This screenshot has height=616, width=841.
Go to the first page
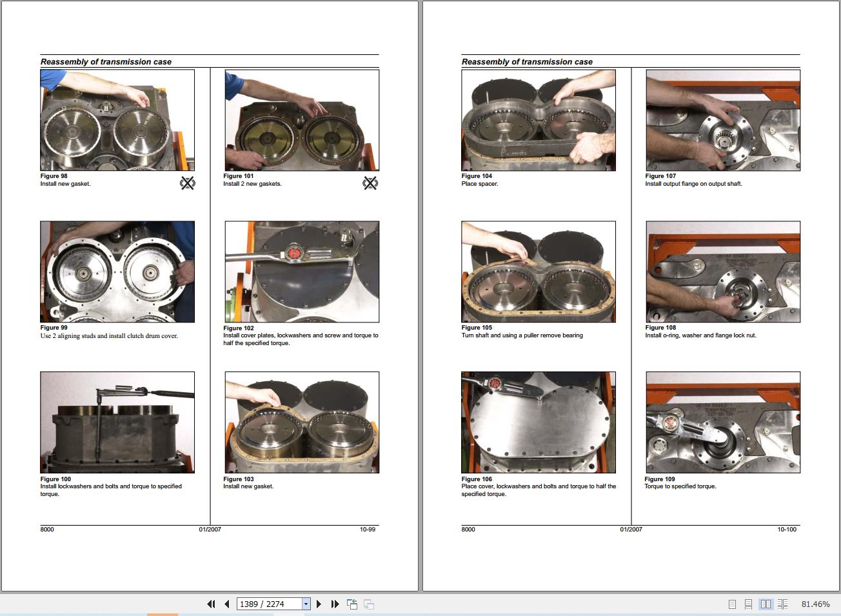pyautogui.click(x=211, y=604)
